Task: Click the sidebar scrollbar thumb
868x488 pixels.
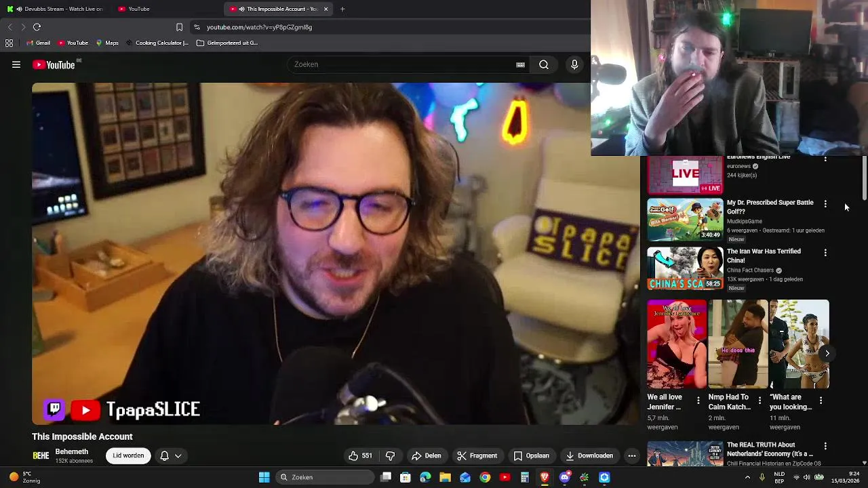Action: pyautogui.click(x=864, y=178)
